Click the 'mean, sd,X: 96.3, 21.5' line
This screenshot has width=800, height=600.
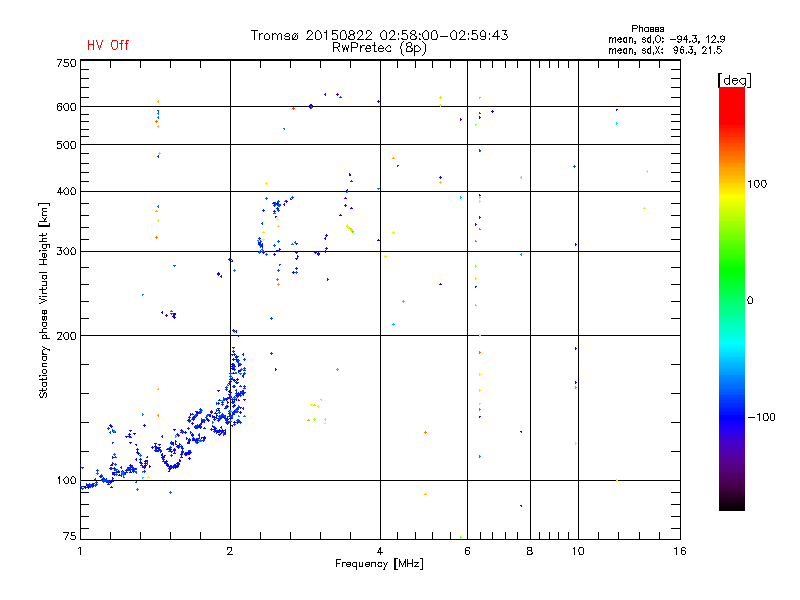(665, 50)
